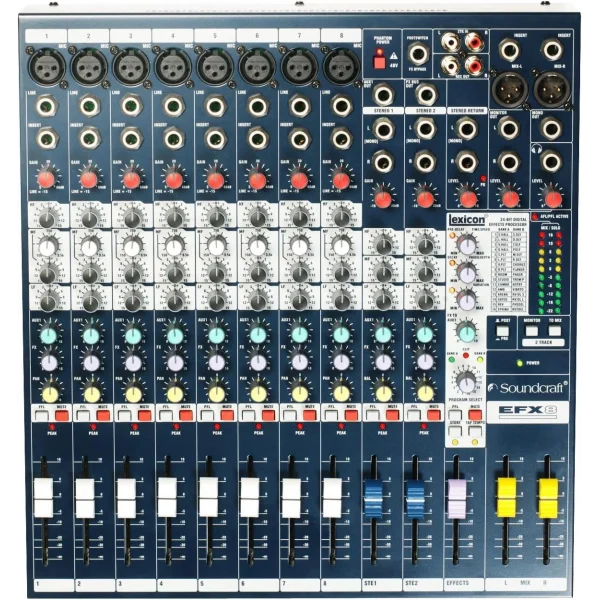600x600 pixels.
Task: Turn the STE1 yellow BAL knob
Action: coord(384,393)
